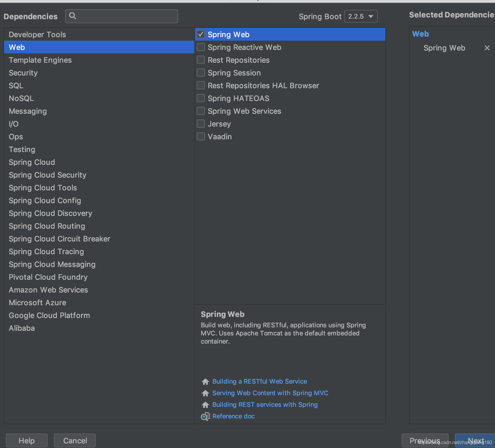Viewport: 495px width, 448px height.
Task: Choose the Ops category
Action: click(99, 136)
